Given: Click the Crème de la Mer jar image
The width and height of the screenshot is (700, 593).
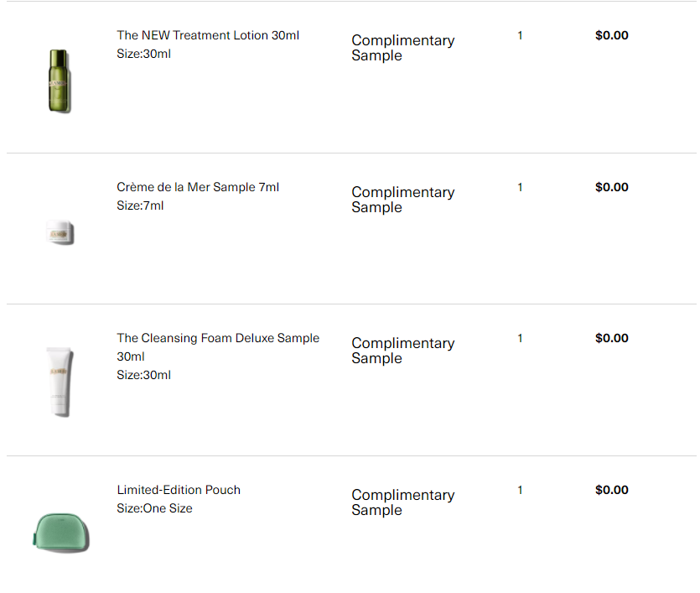Looking at the screenshot, I should [x=60, y=232].
